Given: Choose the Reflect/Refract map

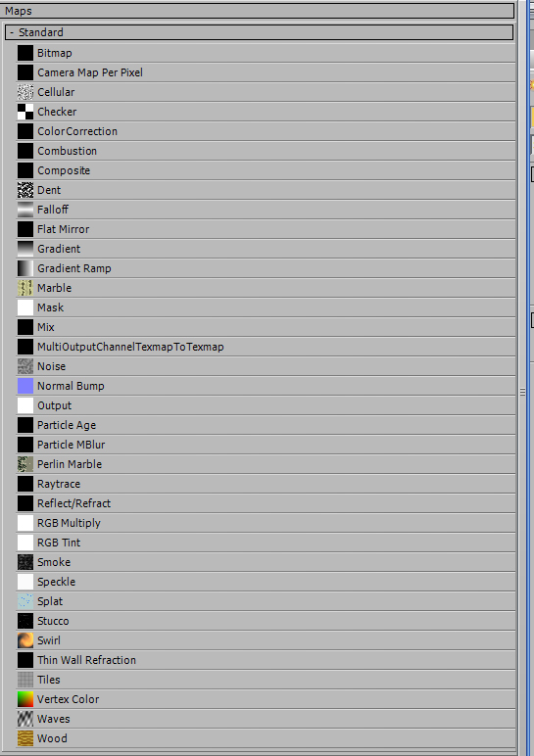Looking at the screenshot, I should 266,503.
